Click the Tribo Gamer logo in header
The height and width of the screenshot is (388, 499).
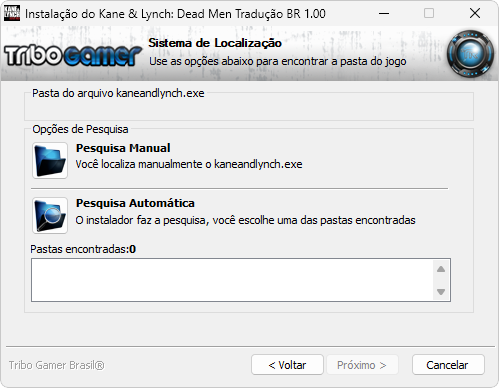point(73,55)
